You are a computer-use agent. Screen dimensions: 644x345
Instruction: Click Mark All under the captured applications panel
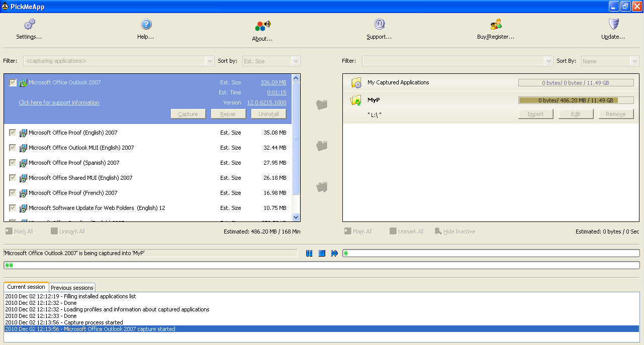[358, 232]
